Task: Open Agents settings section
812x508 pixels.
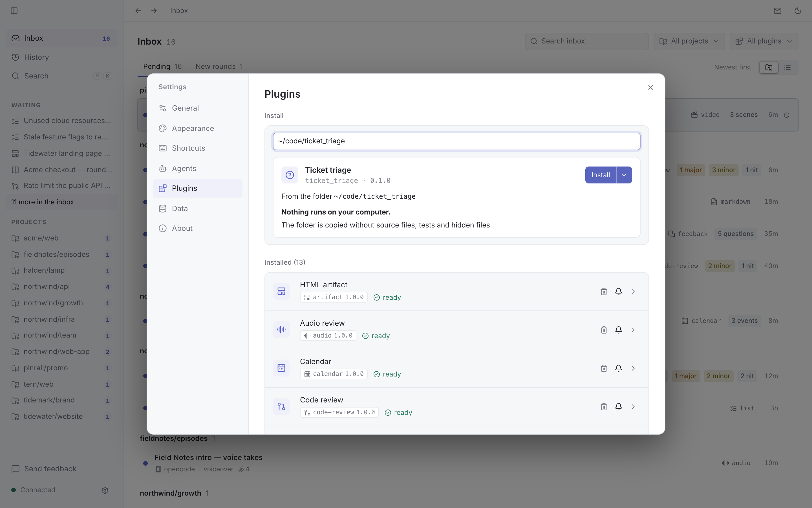Action: pos(197,168)
